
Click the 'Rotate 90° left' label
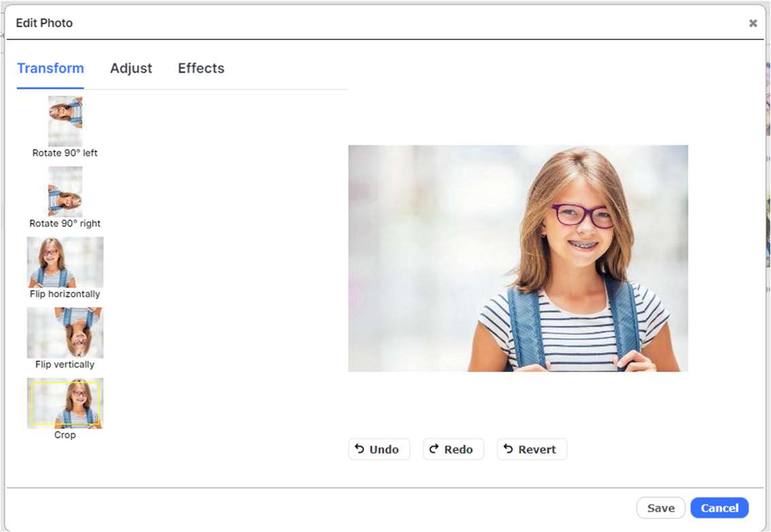pyautogui.click(x=65, y=153)
